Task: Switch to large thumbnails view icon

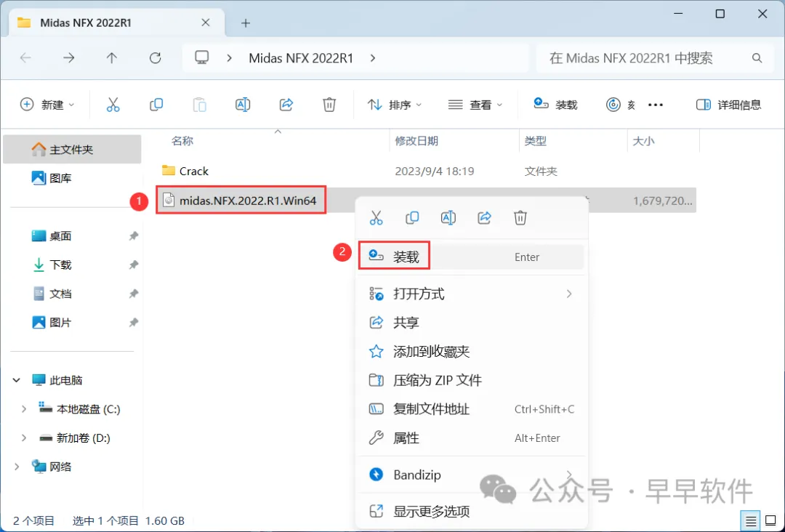Action: coord(771,521)
